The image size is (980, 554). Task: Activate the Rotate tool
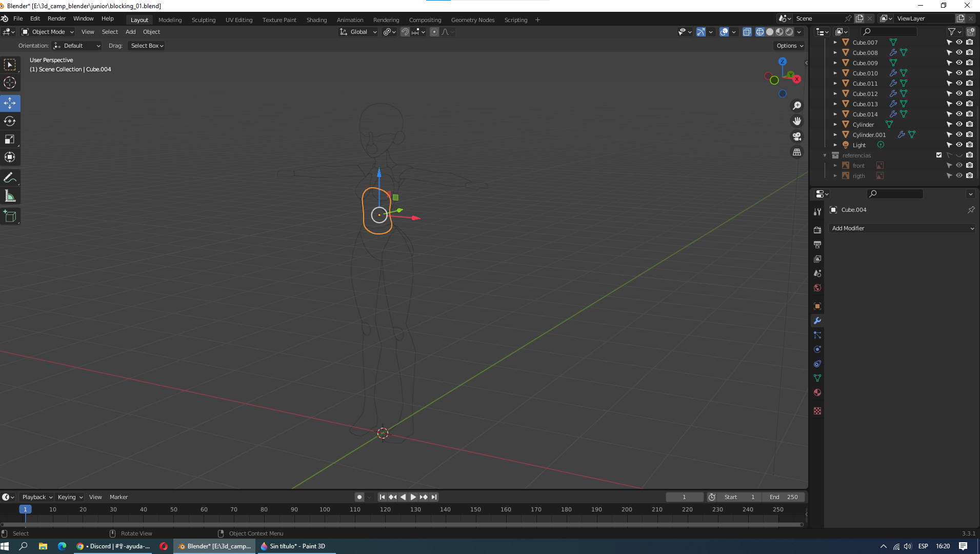pyautogui.click(x=10, y=121)
